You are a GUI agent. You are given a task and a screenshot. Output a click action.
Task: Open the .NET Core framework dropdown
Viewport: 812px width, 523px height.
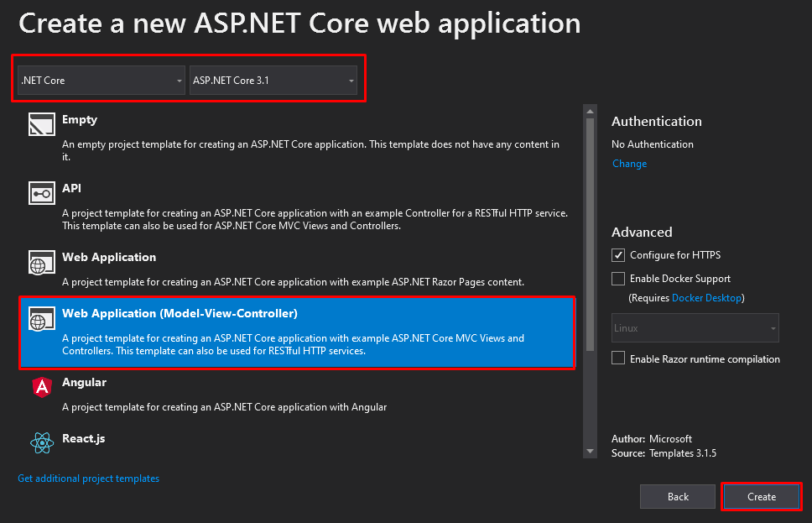coord(101,81)
